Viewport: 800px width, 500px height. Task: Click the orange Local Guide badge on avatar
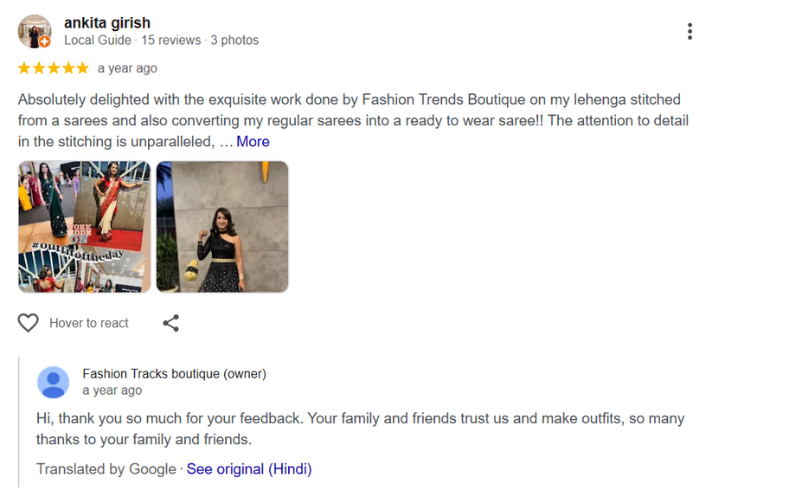(x=45, y=42)
